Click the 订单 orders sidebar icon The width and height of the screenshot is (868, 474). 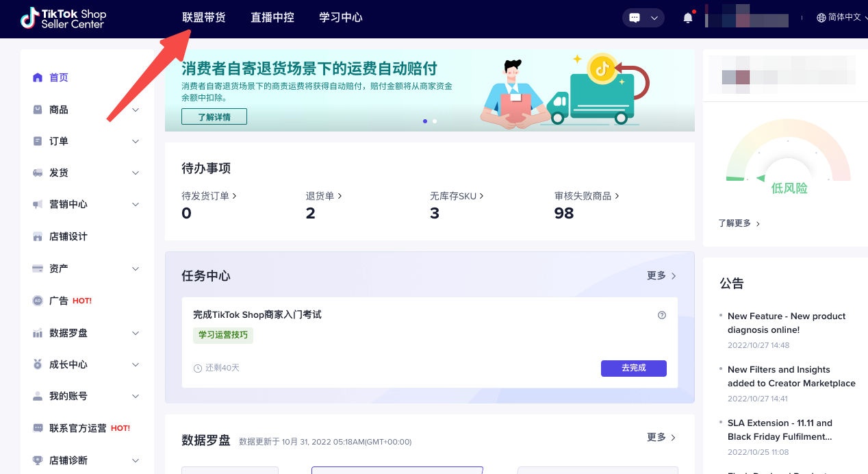click(38, 140)
